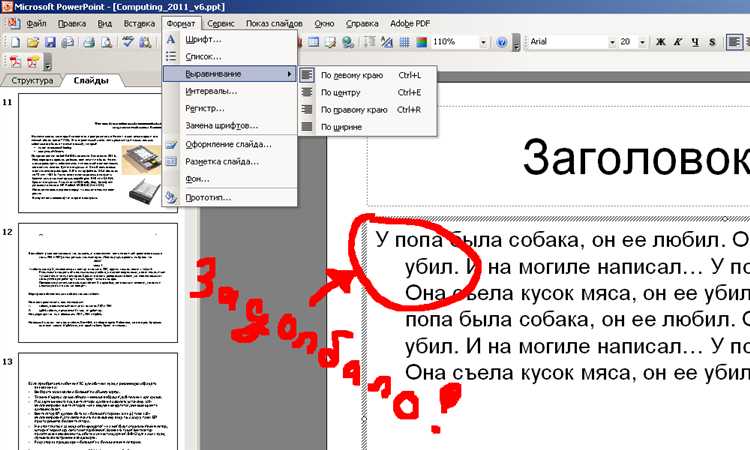Image resolution: width=750 pixels, height=450 pixels.
Task: Select По центру alignment
Action: pos(367,92)
